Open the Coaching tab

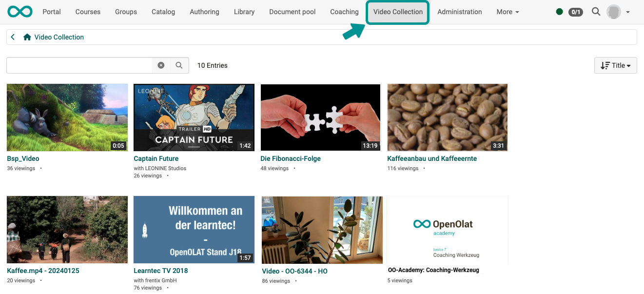[344, 12]
